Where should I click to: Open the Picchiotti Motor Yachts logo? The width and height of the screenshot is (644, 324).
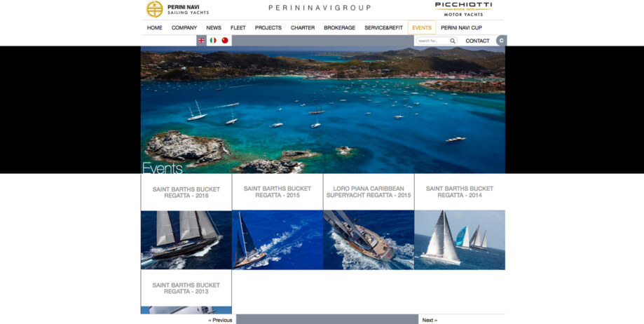click(463, 9)
